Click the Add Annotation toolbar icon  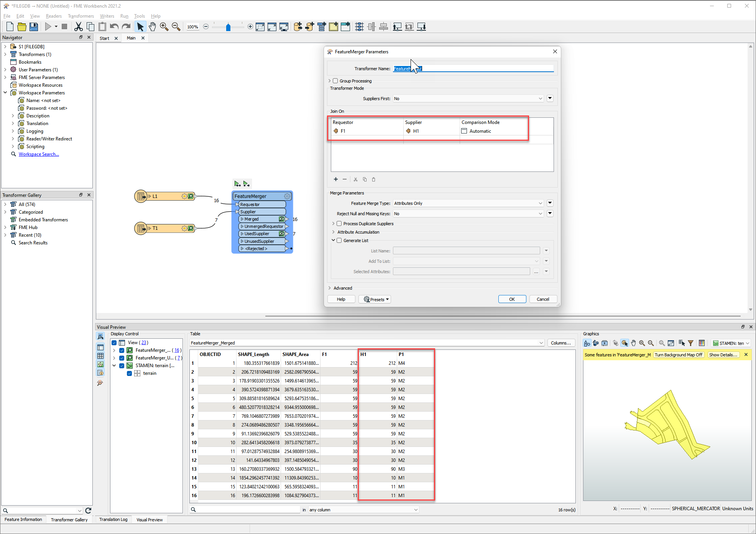tap(334, 26)
